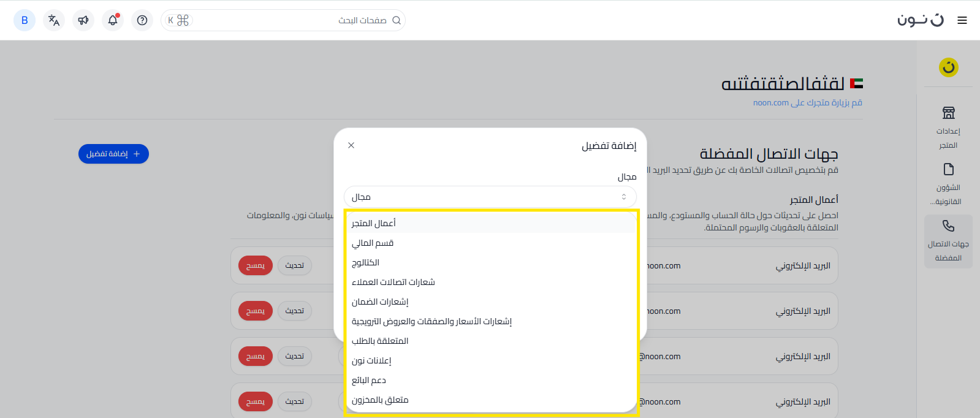Open إعدادات المتجر store settings in sidebar
The width and height of the screenshot is (980, 418).
point(948,127)
